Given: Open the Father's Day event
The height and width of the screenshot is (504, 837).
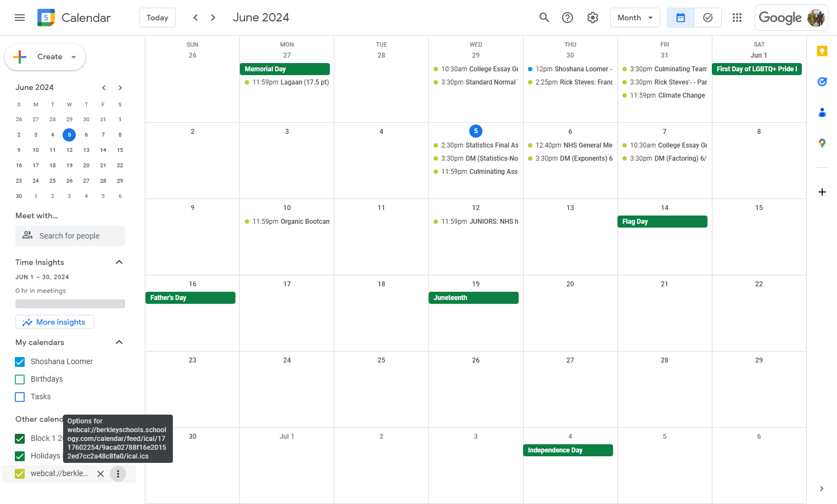Looking at the screenshot, I should point(190,298).
